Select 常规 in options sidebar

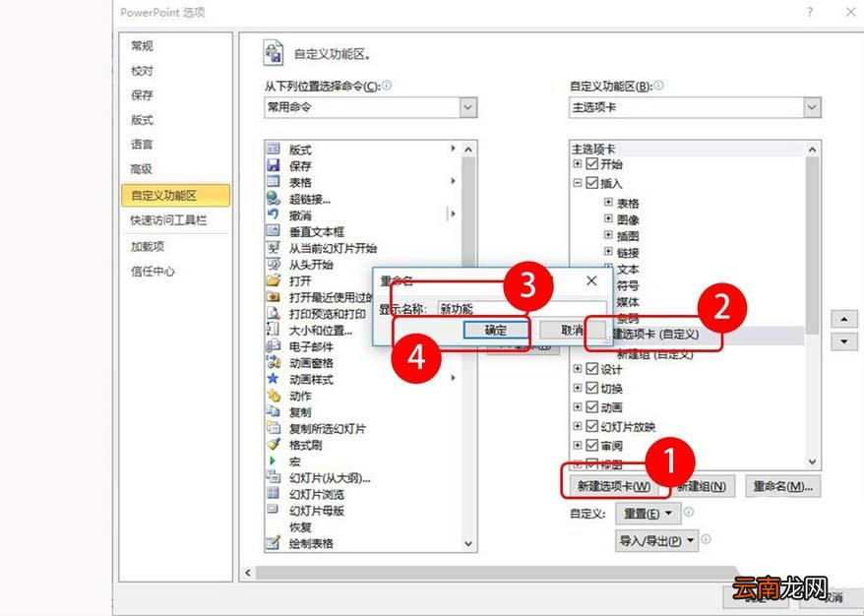point(142,45)
